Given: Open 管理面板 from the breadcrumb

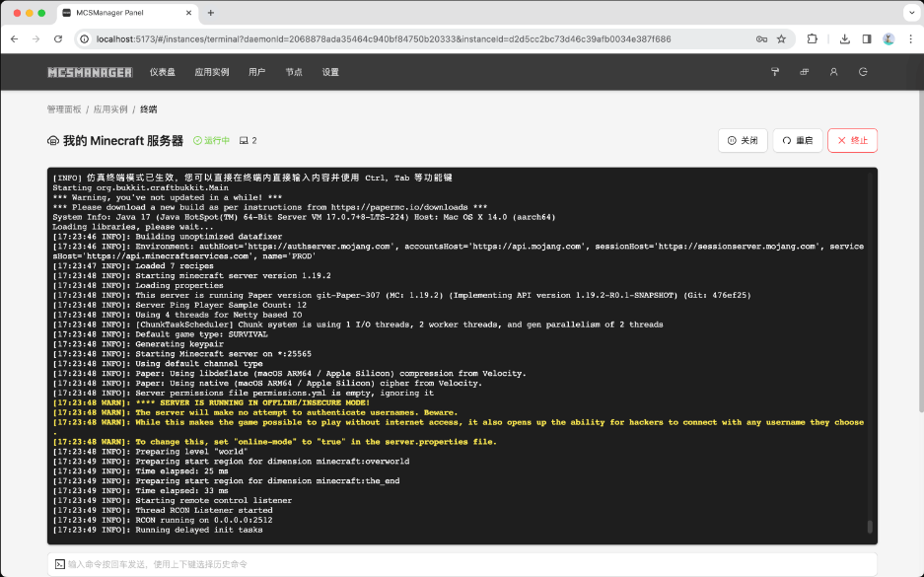Looking at the screenshot, I should pos(62,109).
